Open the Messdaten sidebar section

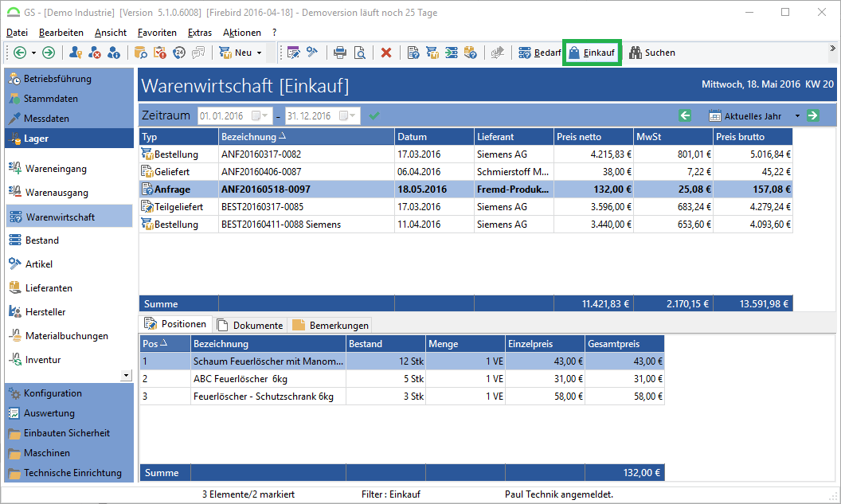click(x=68, y=119)
